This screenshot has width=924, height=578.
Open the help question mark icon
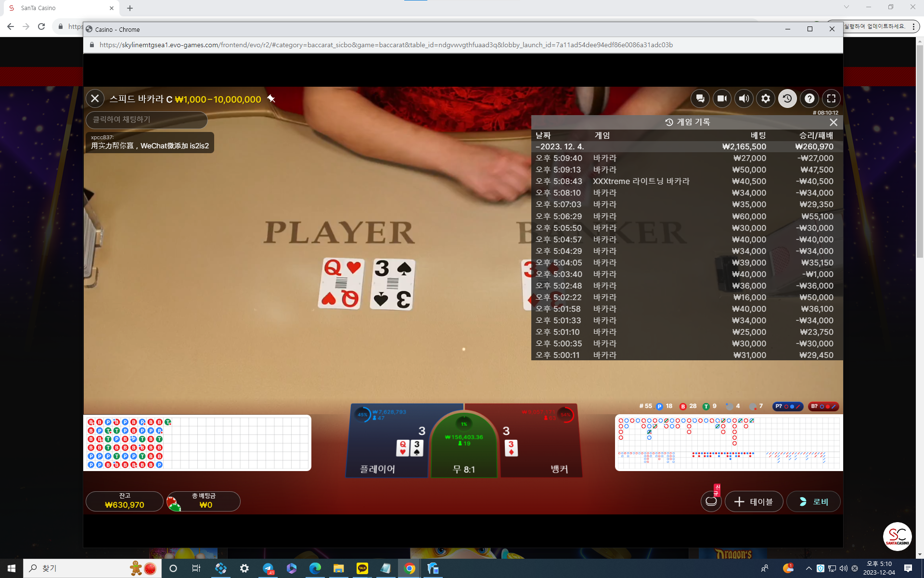pyautogui.click(x=809, y=99)
